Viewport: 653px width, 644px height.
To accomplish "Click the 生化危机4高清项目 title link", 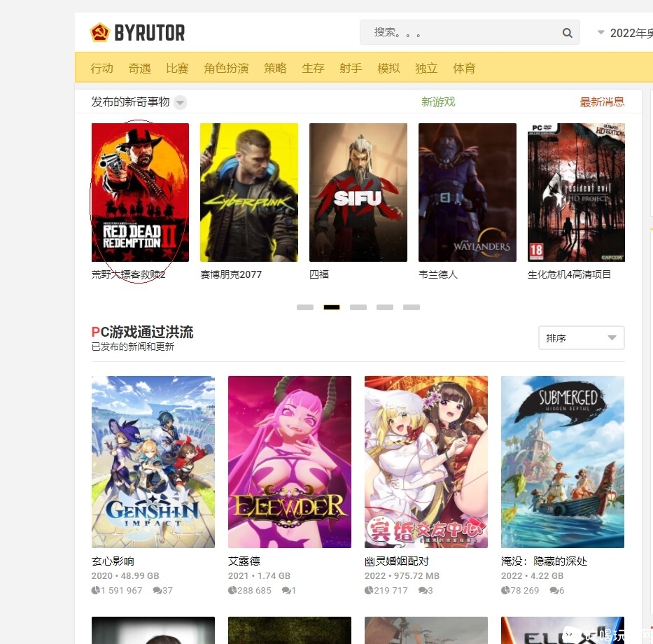I will [x=569, y=274].
